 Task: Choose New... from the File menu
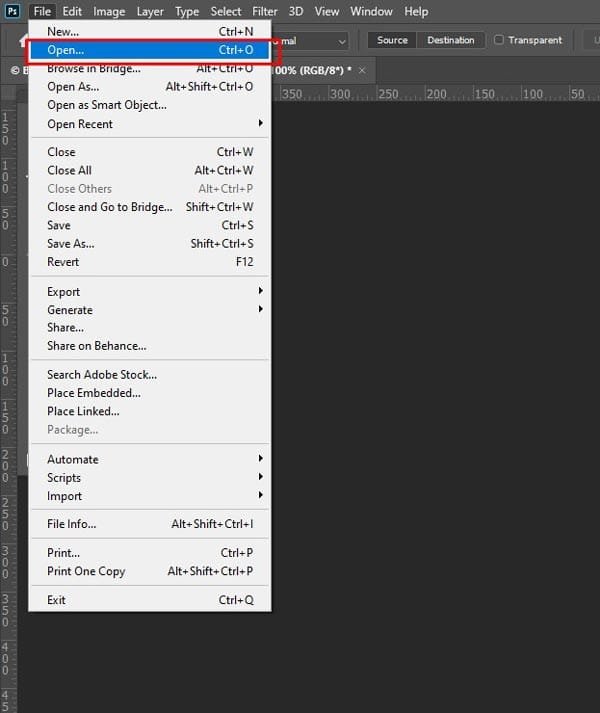(x=150, y=31)
